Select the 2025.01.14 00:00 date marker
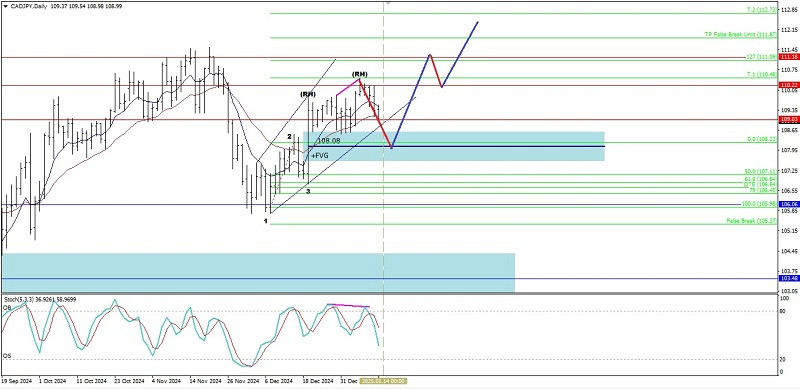This screenshot has height=389, width=800. pyautogui.click(x=383, y=381)
